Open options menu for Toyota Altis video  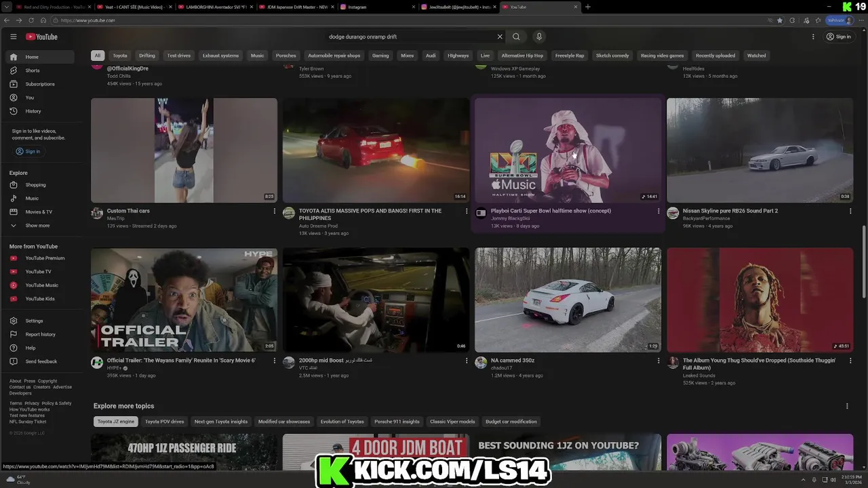(x=467, y=211)
